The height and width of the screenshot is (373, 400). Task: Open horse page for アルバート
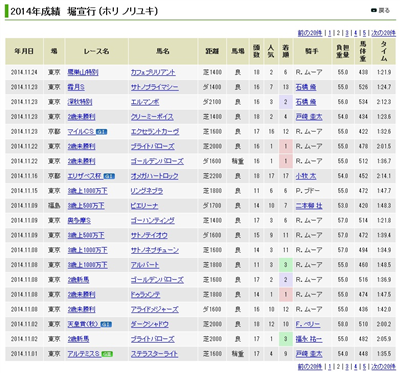(145, 265)
